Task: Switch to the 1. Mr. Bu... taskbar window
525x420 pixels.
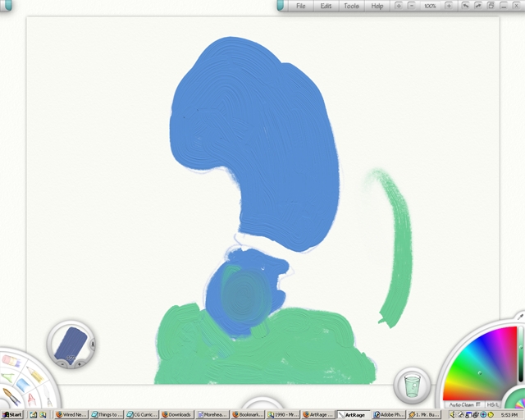Action: pyautogui.click(x=424, y=414)
